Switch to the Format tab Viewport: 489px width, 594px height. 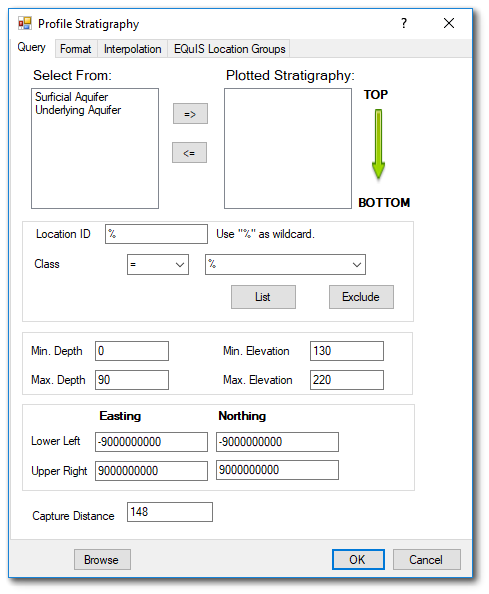[x=76, y=49]
